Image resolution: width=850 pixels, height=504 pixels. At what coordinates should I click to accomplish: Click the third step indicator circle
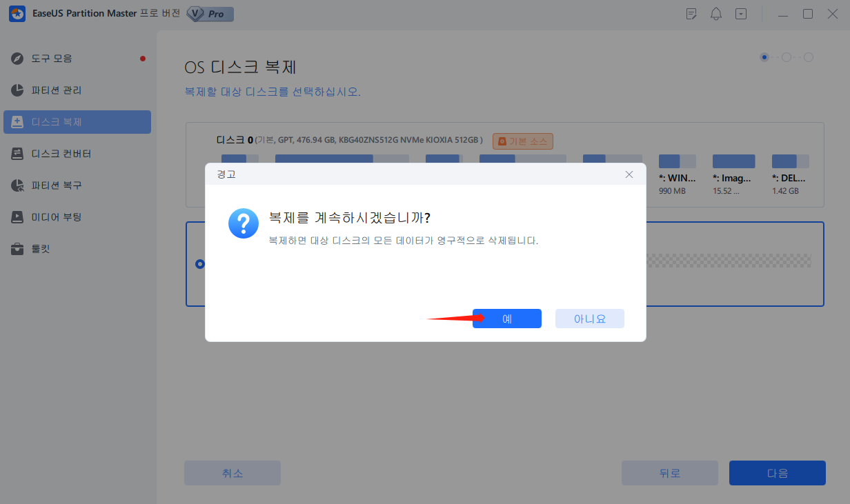pyautogui.click(x=809, y=57)
